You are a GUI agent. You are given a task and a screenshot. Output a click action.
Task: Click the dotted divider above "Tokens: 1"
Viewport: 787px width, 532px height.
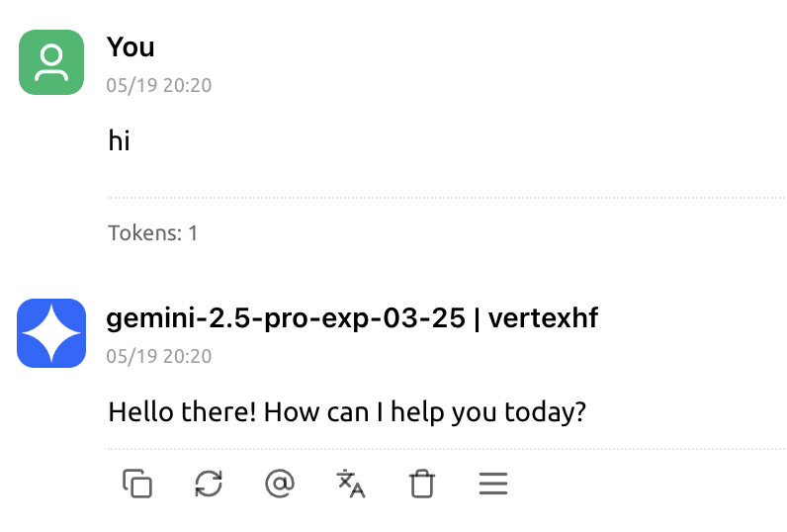[x=445, y=198]
